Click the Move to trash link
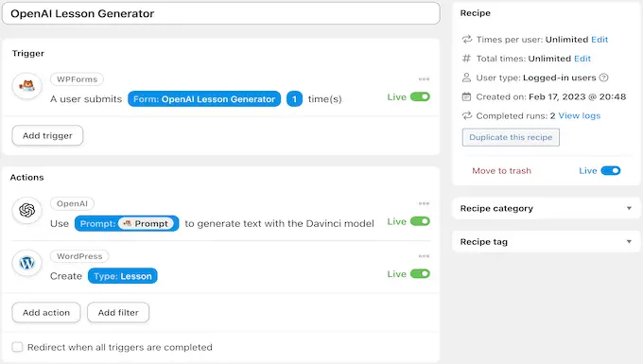The width and height of the screenshot is (643, 364). (501, 170)
